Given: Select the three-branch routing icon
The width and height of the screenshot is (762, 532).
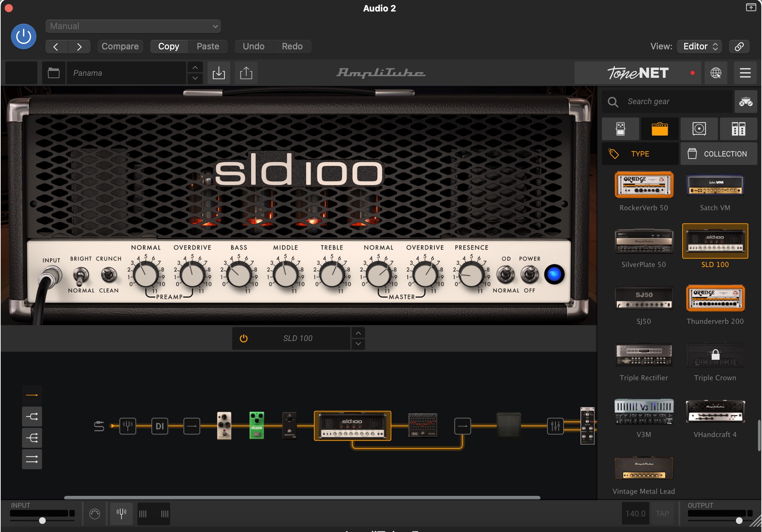Looking at the screenshot, I should pos(32,438).
